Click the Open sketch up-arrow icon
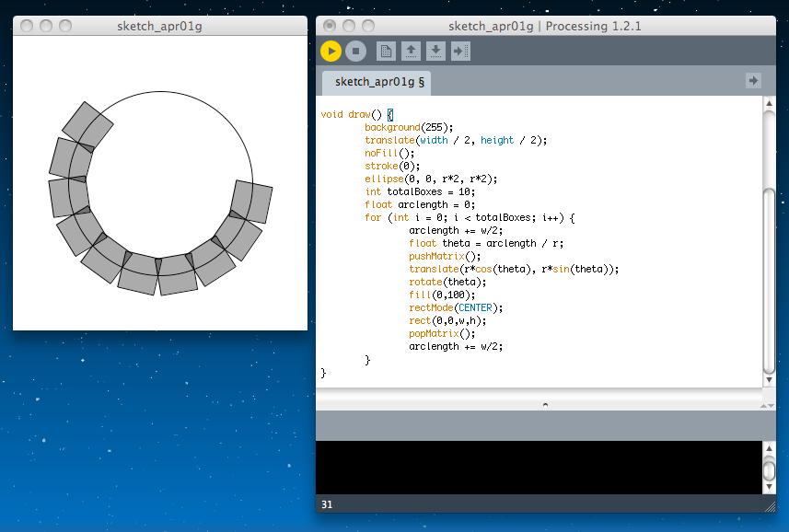 pos(412,52)
